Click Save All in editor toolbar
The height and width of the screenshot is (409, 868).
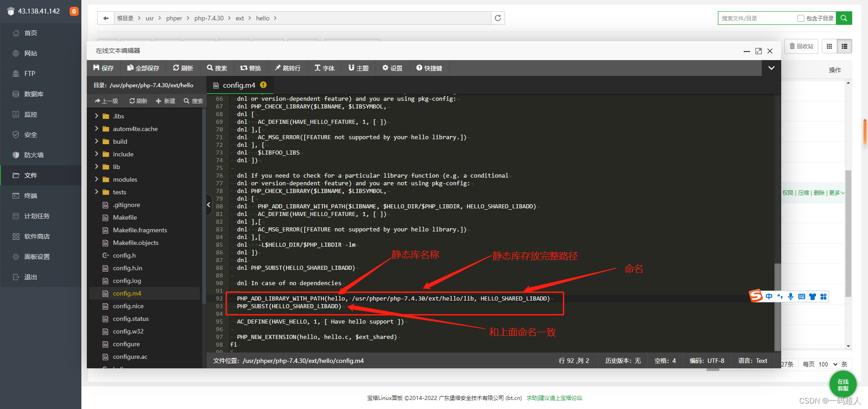143,68
